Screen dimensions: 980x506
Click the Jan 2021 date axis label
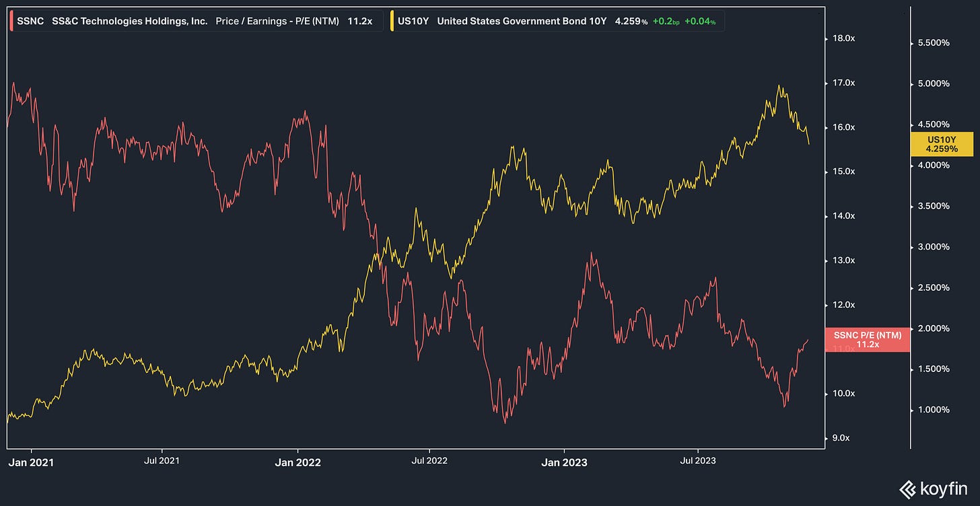(x=31, y=462)
